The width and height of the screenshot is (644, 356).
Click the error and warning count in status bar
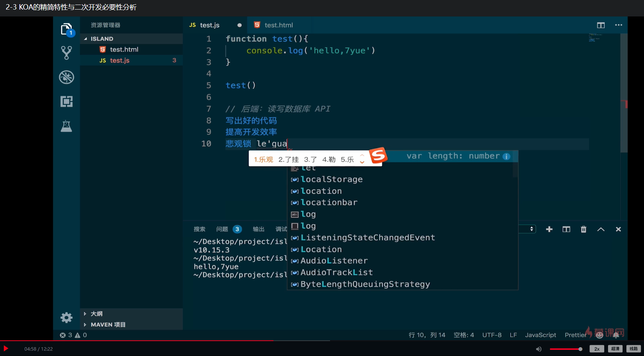(x=73, y=335)
